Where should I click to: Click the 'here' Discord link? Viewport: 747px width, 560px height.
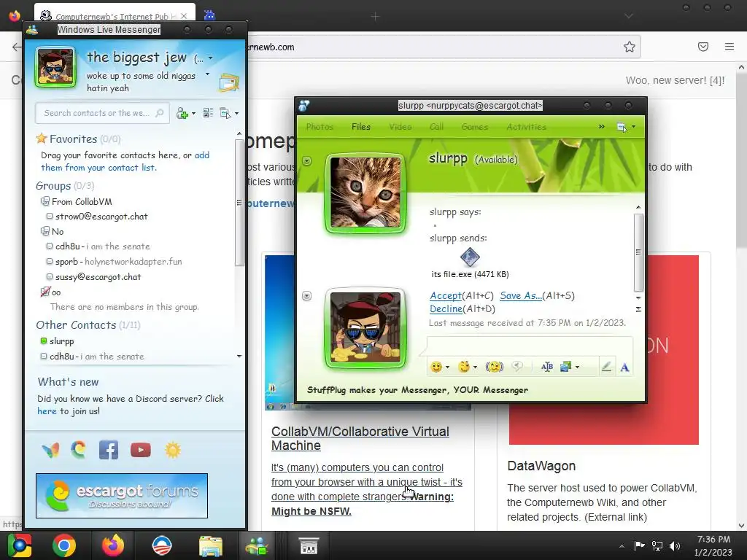pyautogui.click(x=47, y=411)
